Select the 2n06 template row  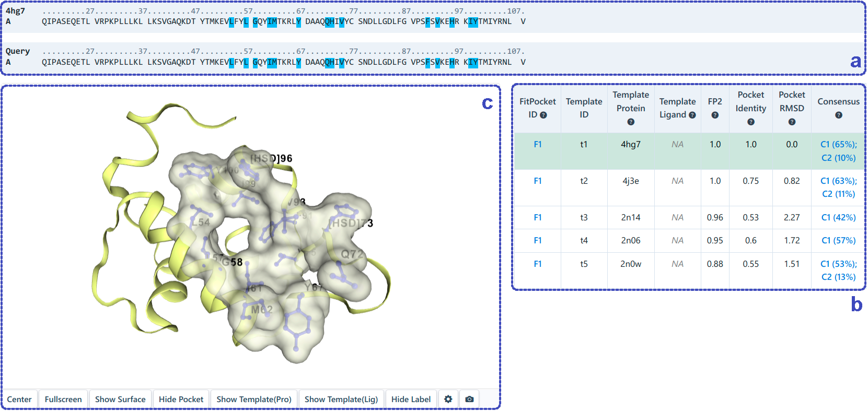(631, 240)
